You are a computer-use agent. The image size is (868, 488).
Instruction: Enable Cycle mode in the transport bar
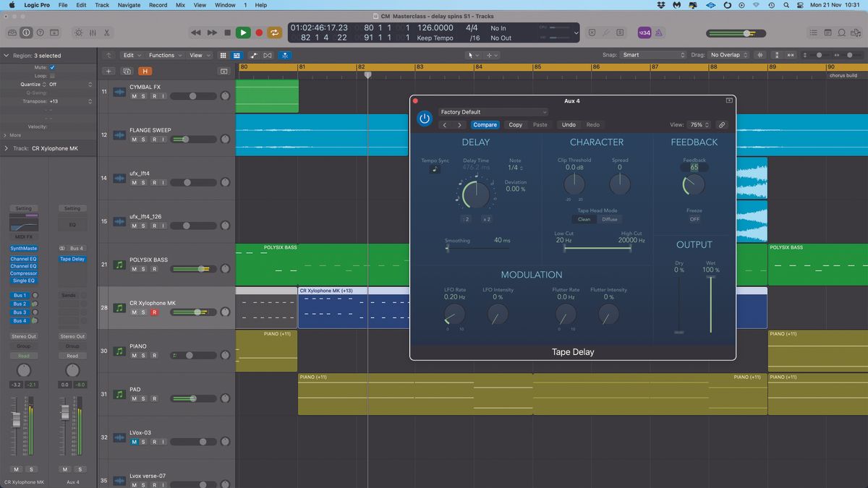273,33
